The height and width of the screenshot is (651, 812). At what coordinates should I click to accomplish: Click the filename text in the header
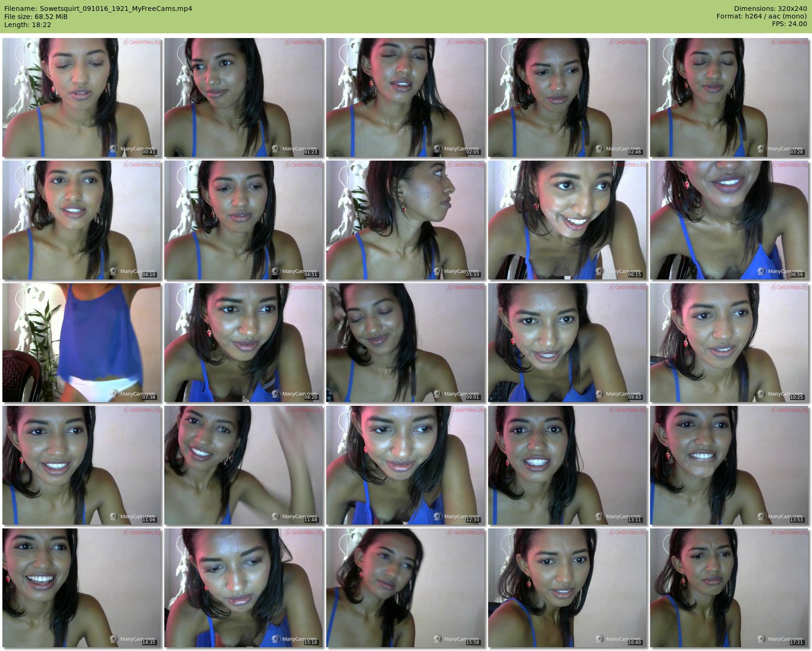(x=98, y=9)
